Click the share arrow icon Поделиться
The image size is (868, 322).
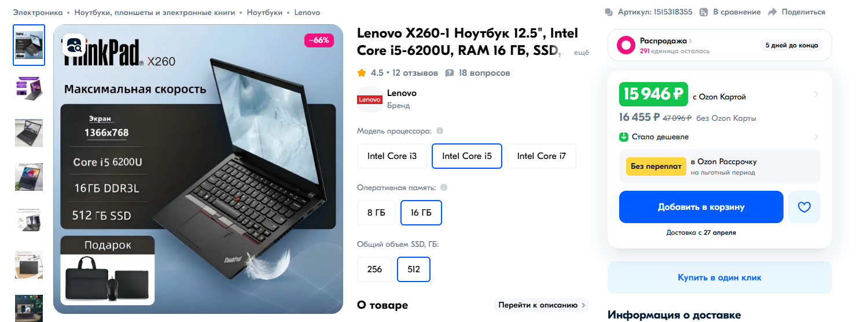(x=772, y=12)
